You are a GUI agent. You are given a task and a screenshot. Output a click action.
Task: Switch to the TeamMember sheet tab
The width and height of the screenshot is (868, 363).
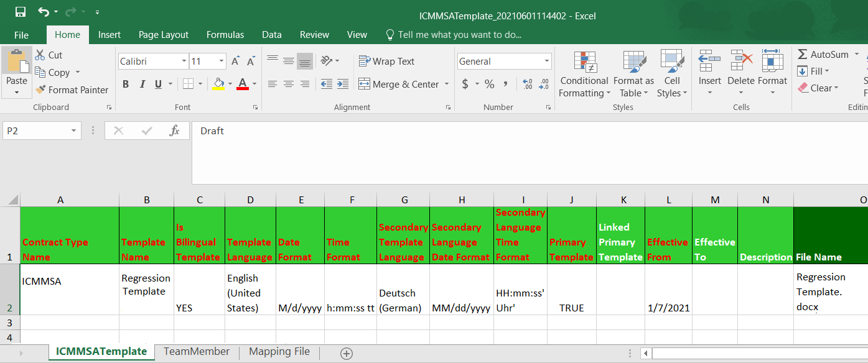(x=197, y=351)
